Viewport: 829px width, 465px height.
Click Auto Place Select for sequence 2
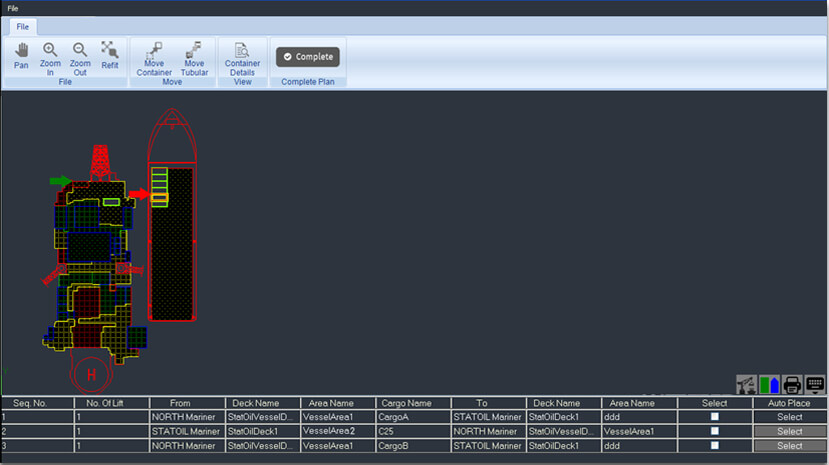(789, 431)
